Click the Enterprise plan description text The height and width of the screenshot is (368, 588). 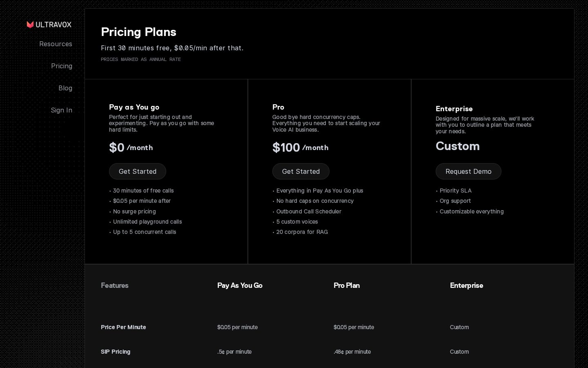click(x=485, y=125)
